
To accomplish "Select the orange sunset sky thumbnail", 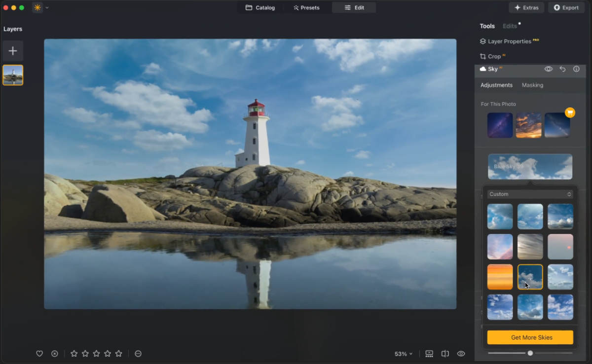I will point(500,277).
